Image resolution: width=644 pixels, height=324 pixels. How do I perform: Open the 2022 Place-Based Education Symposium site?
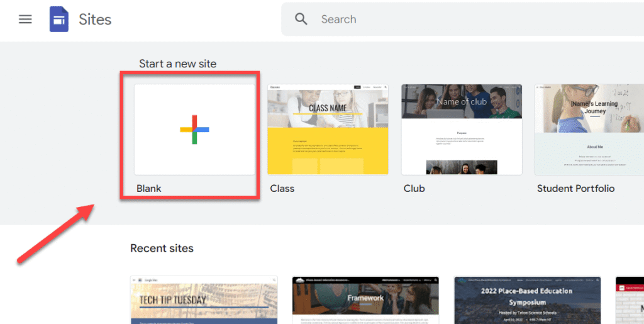coord(528,300)
